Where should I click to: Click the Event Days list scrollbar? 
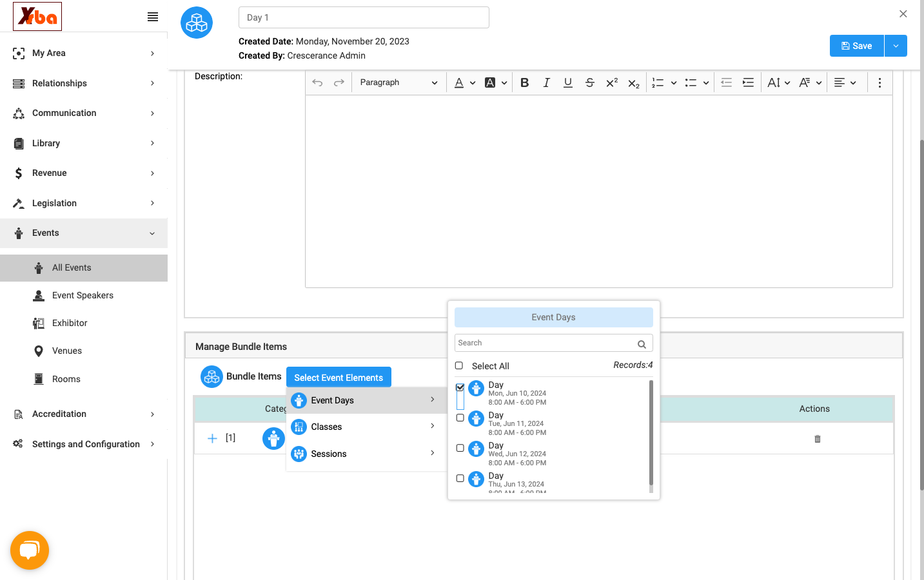[x=651, y=432]
